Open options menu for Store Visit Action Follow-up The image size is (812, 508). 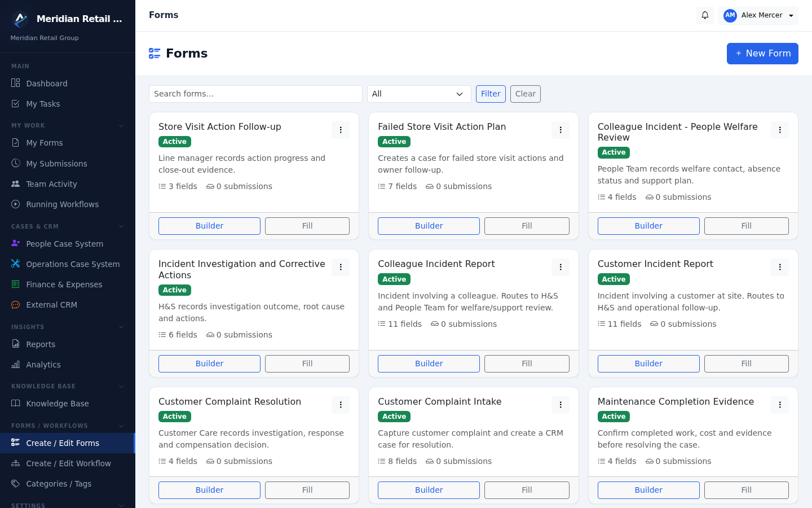341,130
